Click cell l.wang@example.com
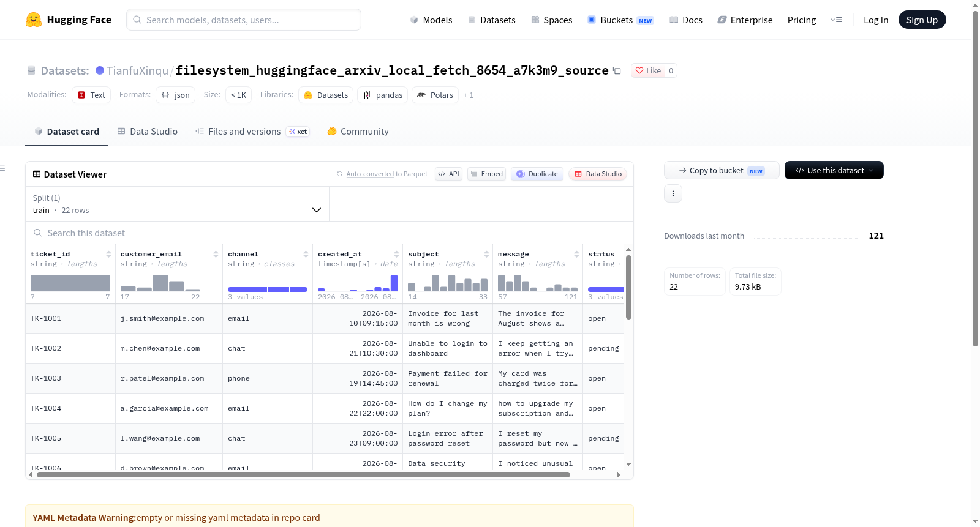Image resolution: width=980 pixels, height=527 pixels. pos(169,438)
